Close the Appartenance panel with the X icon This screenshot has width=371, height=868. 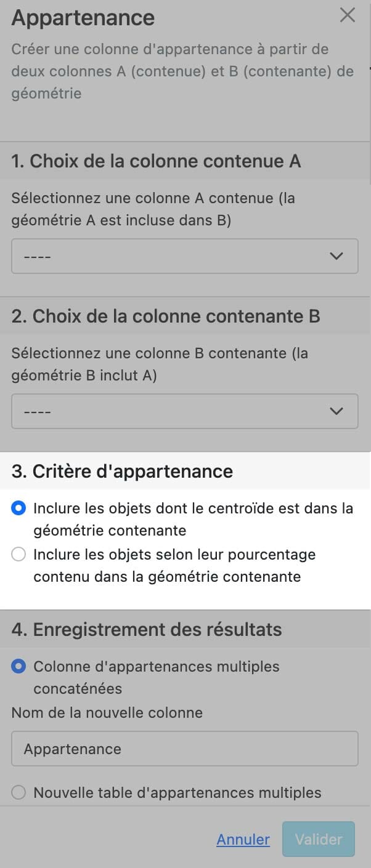click(x=348, y=15)
